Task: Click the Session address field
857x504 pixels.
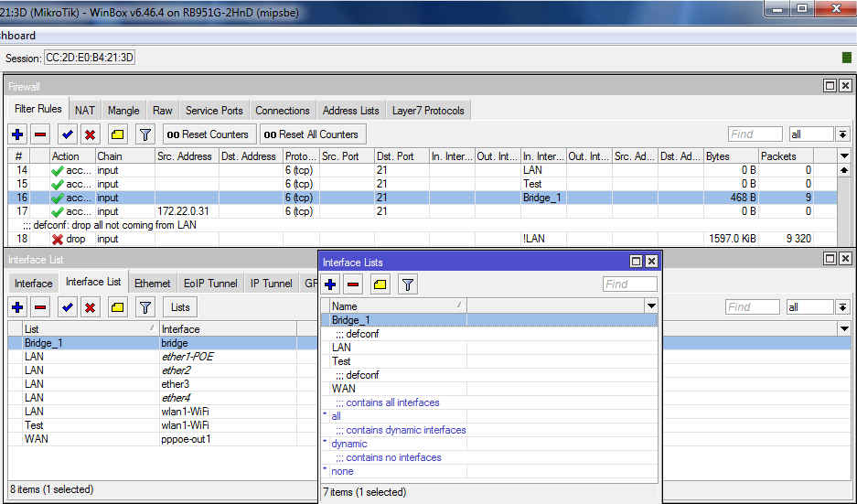Action: click(x=90, y=58)
